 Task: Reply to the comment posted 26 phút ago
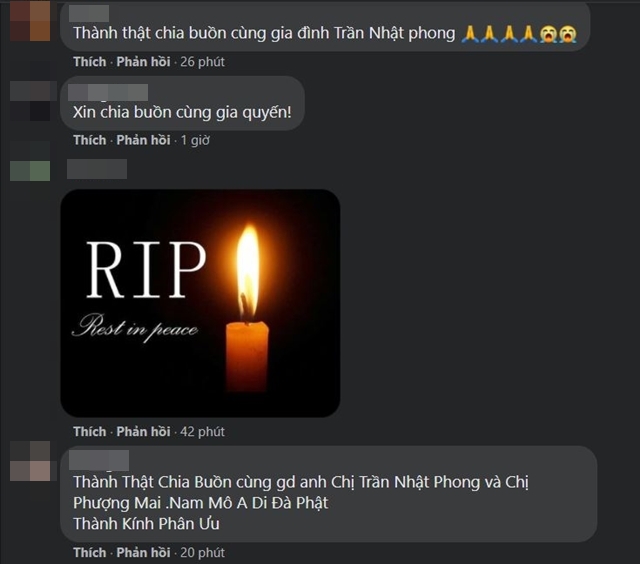[143, 62]
